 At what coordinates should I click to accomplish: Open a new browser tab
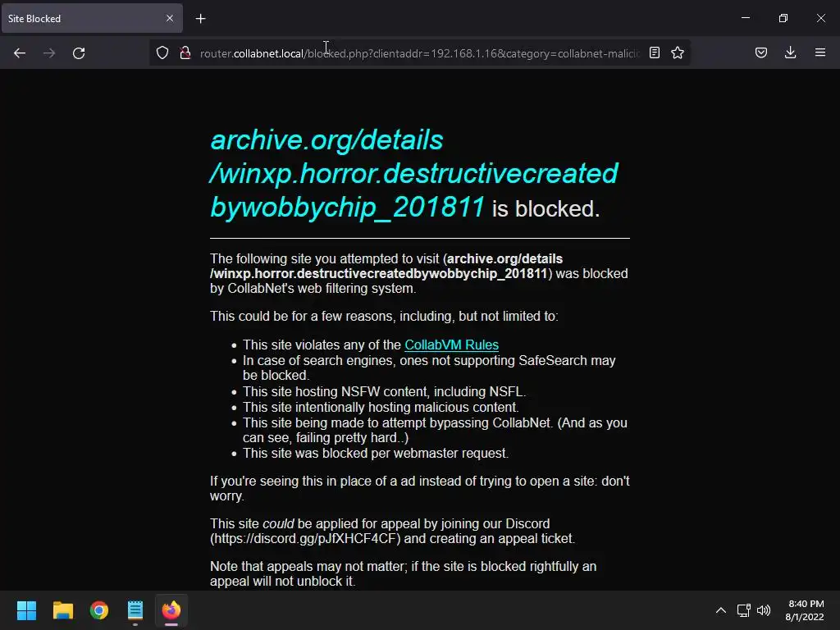[x=200, y=19]
